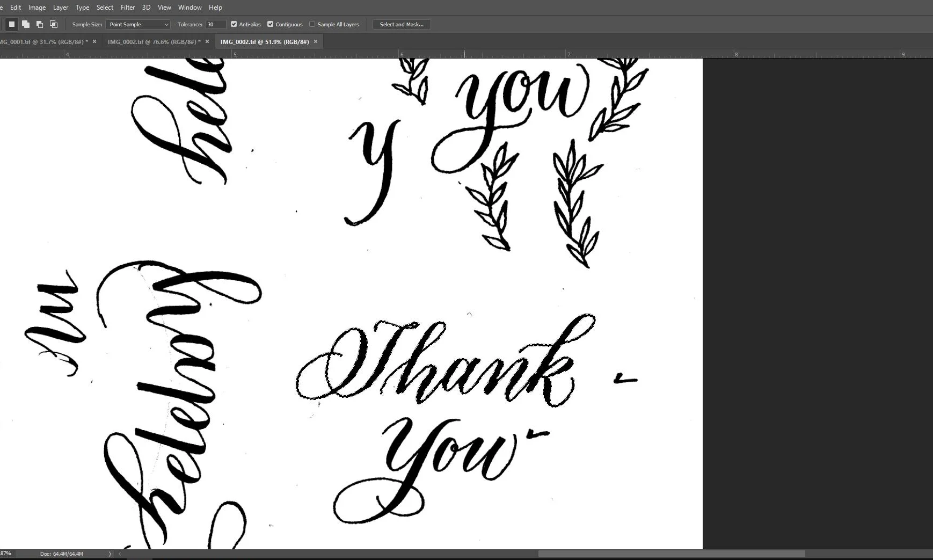Viewport: 933px width, 560px height.
Task: Open the Window menu to manage panels
Action: coord(189,7)
